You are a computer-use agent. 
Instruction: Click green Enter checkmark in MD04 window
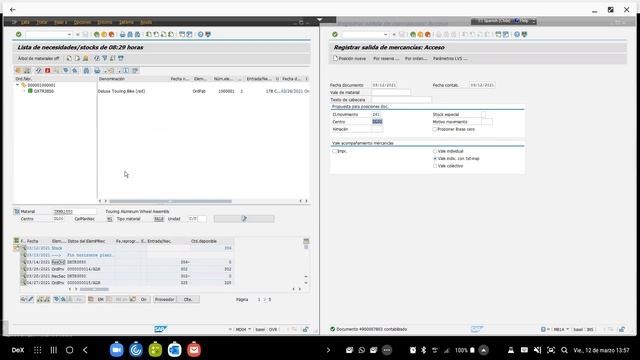pyautogui.click(x=18, y=34)
